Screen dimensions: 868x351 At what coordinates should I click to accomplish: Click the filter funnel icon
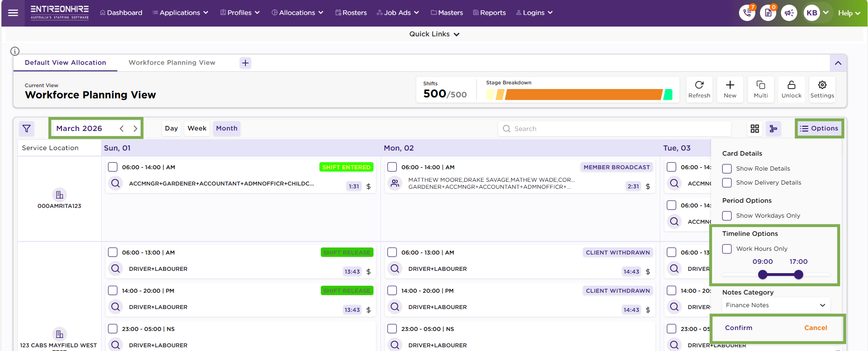coord(27,129)
